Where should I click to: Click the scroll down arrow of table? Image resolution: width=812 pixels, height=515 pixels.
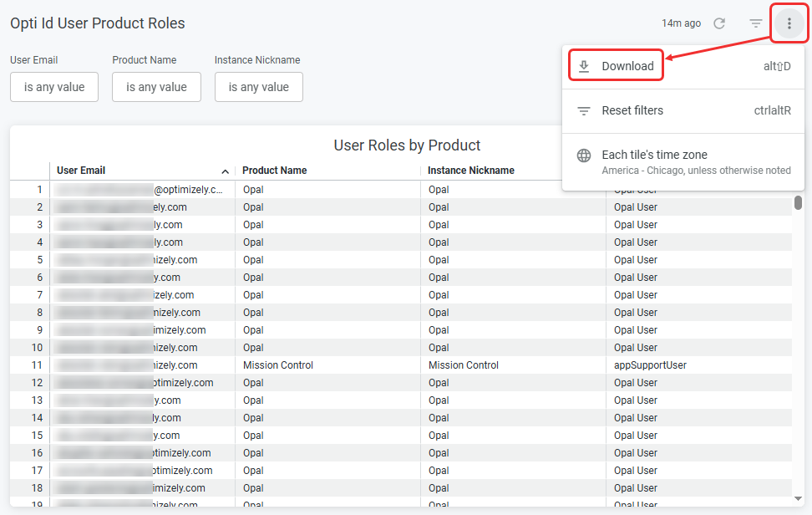(x=798, y=499)
